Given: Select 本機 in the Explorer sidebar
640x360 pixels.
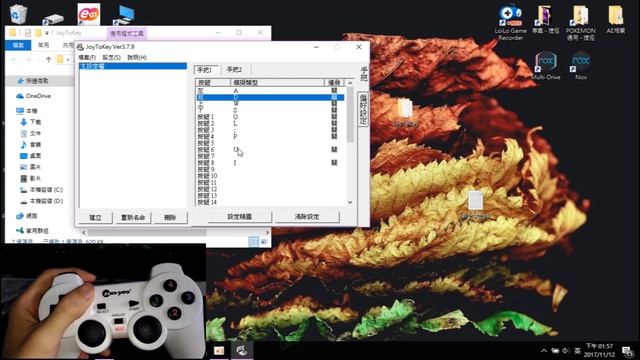Looking at the screenshot, I should pyautogui.click(x=32, y=111).
